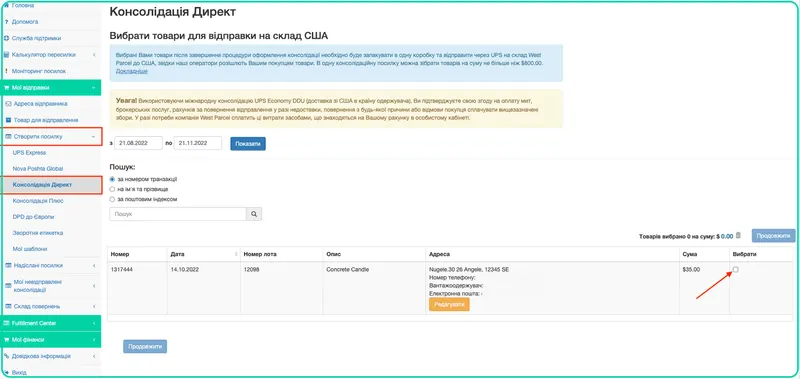Screen dimensions: 800x379
Task: Click the icon beside Надіслані посилки
Action: 8,265
